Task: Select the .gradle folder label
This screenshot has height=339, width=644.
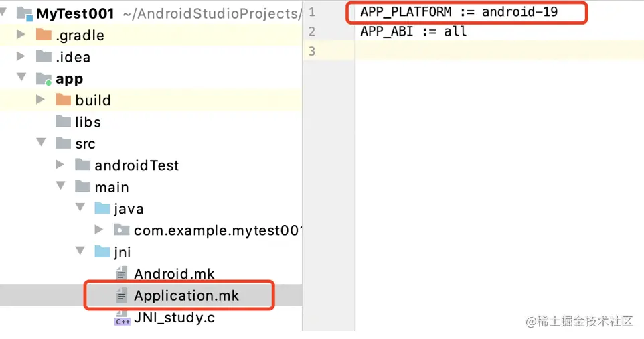Action: [x=80, y=36]
